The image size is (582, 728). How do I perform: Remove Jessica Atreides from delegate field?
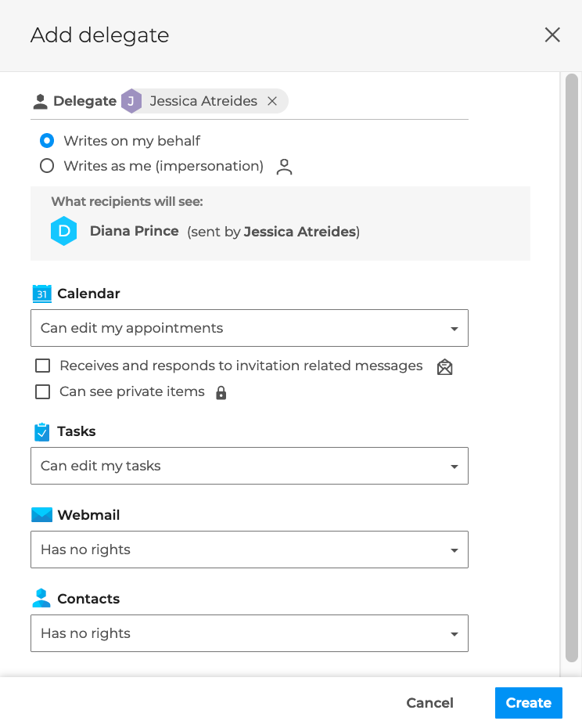pos(272,101)
